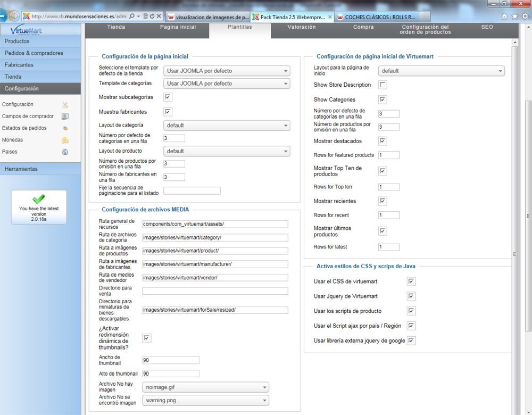This screenshot has width=532, height=415.
Task: Toggle the Mostrar destacados checkbox
Action: (383, 141)
